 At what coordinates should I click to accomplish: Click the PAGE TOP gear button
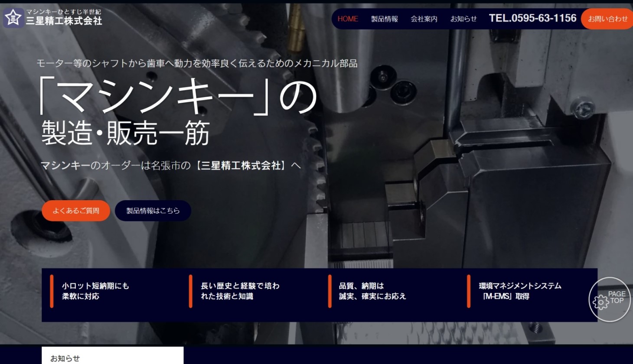point(609,299)
